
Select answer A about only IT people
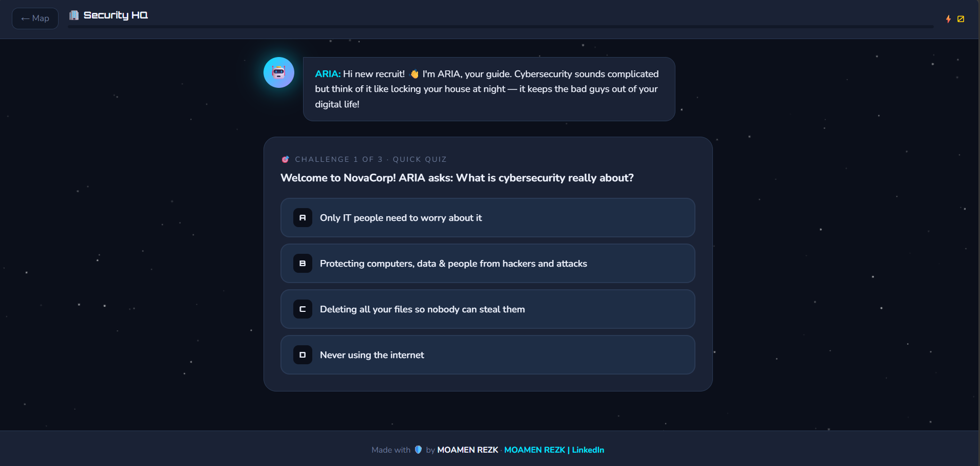(x=487, y=217)
